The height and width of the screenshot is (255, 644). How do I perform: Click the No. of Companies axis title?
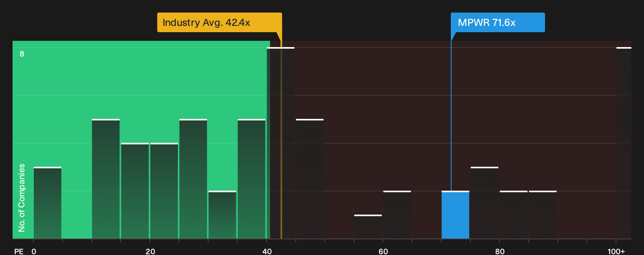coord(22,198)
